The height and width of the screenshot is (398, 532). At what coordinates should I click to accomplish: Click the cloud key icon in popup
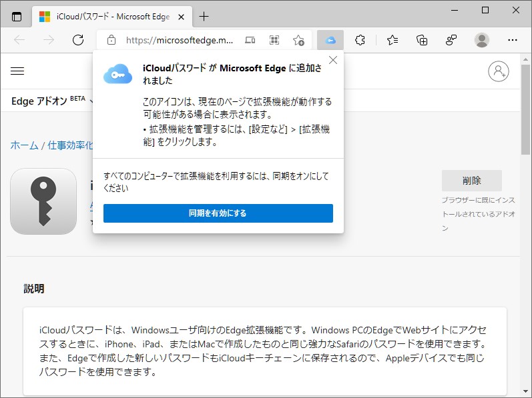[117, 74]
